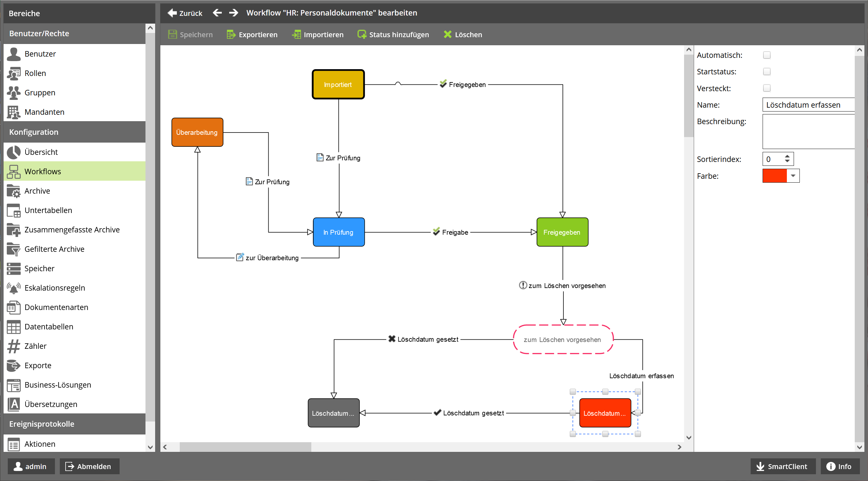Select the dashed zum Löschen vorgesehen node
The width and height of the screenshot is (868, 481).
[563, 339]
